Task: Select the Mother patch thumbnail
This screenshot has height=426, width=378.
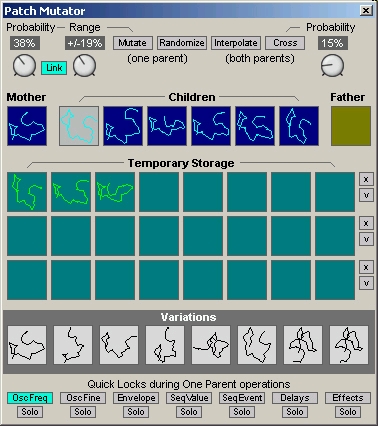Action: tap(27, 126)
